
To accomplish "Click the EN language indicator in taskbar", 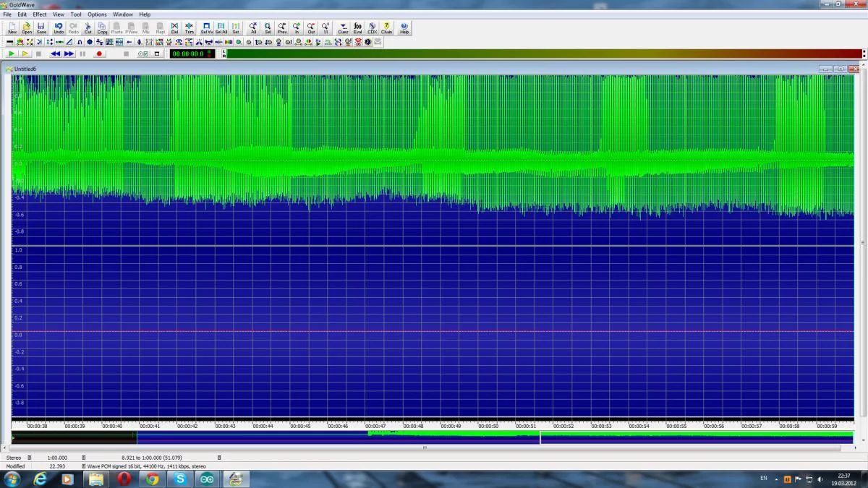I will click(764, 479).
